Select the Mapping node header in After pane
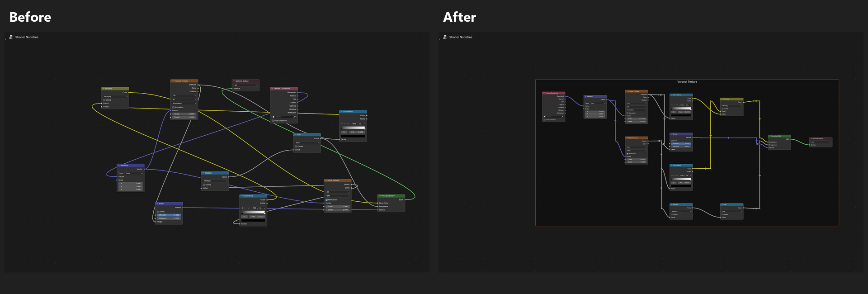This screenshot has height=294, width=868. 595,96
